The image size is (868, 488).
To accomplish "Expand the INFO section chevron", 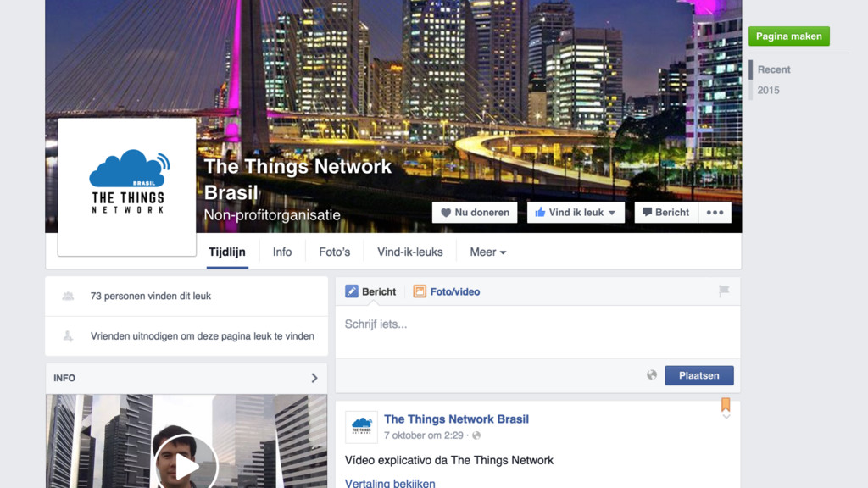I will (x=314, y=378).
